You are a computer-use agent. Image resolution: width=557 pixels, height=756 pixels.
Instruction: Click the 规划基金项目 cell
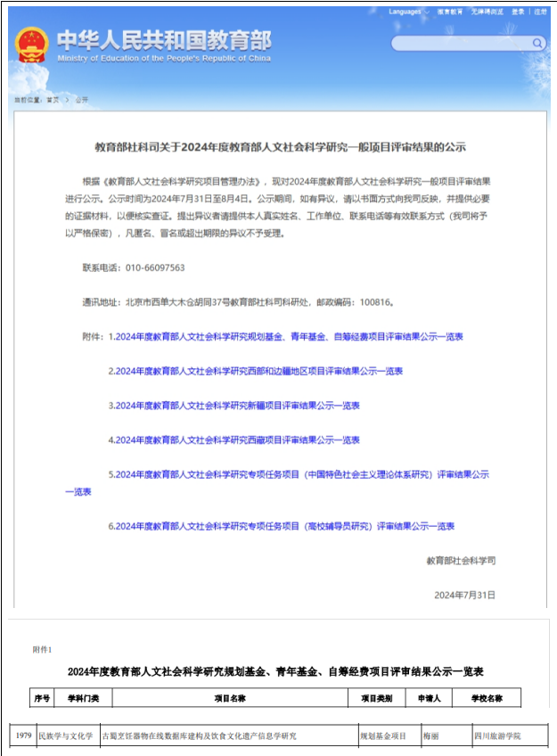[x=389, y=735]
